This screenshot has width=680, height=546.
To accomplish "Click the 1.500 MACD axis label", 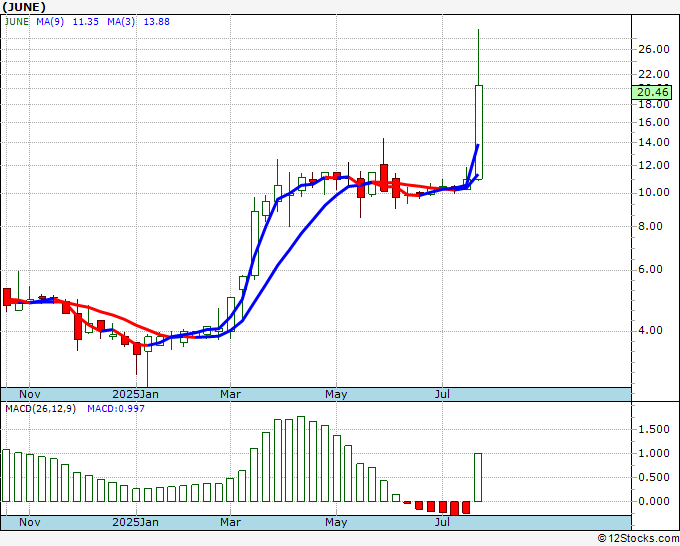I will 653,429.
